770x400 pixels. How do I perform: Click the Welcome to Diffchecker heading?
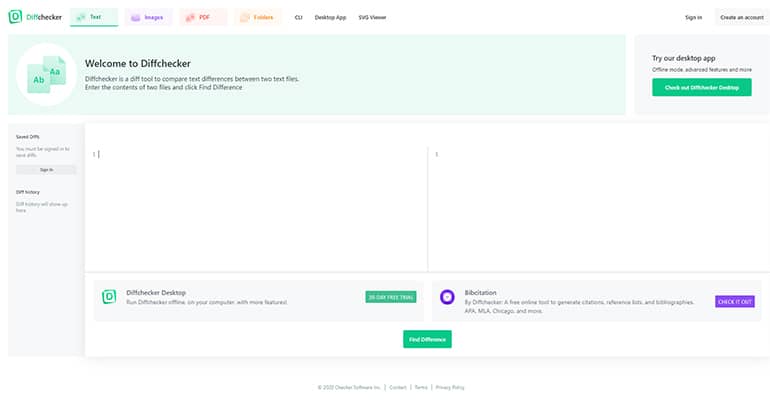coord(138,63)
